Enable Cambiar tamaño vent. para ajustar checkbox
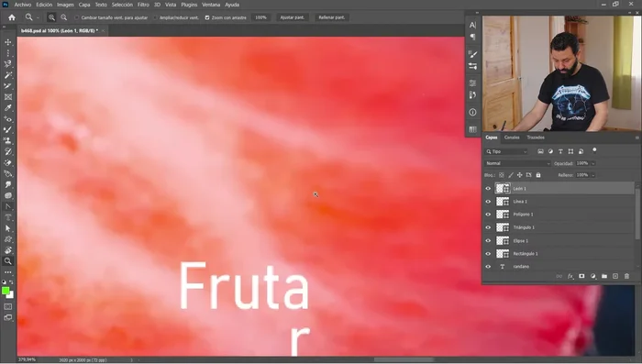 click(76, 17)
